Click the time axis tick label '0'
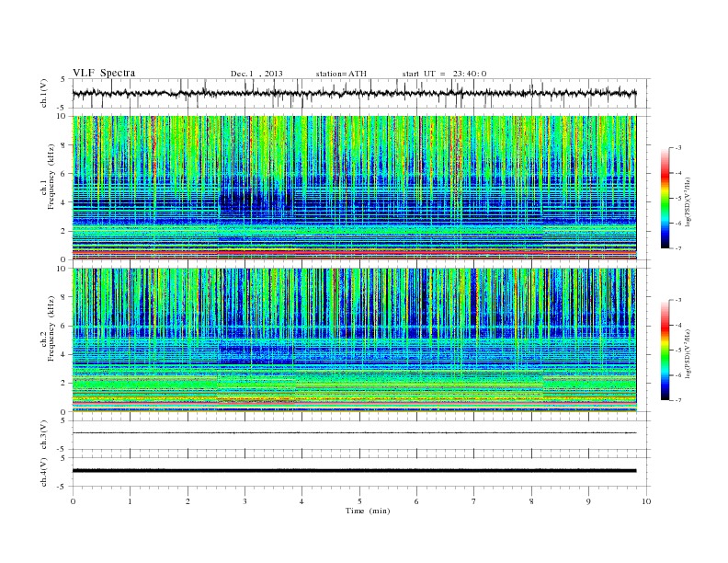 [x=73, y=501]
